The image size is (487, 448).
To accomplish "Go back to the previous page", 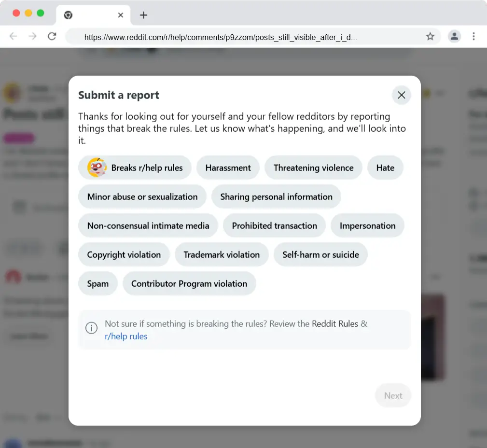I will 14,36.
